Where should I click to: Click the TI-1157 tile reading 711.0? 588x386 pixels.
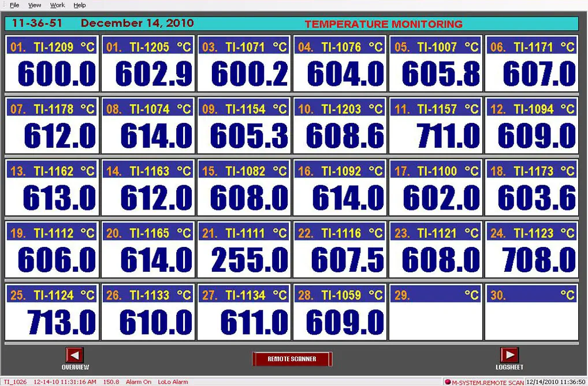pos(436,126)
